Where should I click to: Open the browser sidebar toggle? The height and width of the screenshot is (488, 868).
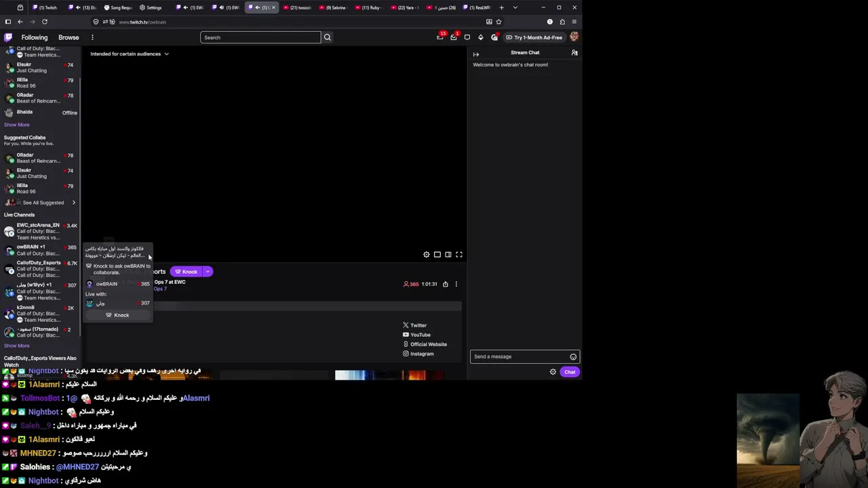[8, 22]
